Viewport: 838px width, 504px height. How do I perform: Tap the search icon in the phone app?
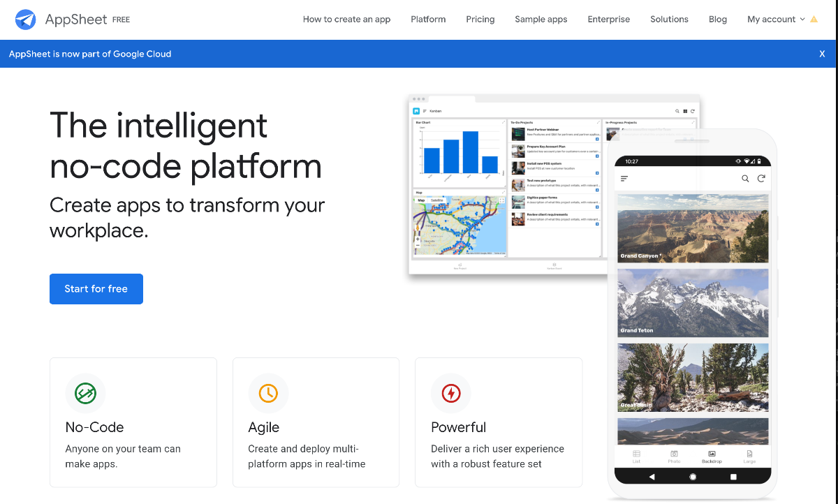[x=745, y=179]
